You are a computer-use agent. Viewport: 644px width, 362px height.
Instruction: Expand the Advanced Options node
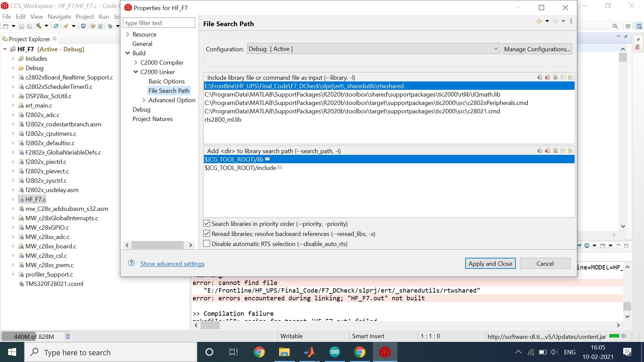click(144, 100)
